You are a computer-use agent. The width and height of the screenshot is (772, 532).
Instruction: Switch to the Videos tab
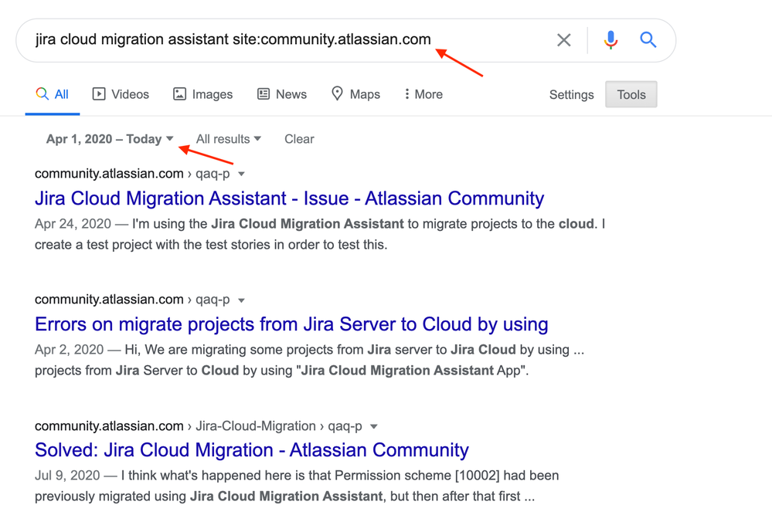pos(121,94)
